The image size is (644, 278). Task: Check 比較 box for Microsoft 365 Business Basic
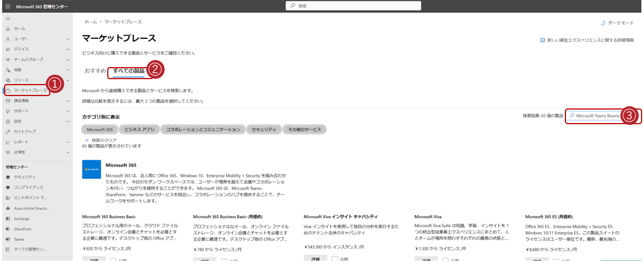click(x=113, y=260)
